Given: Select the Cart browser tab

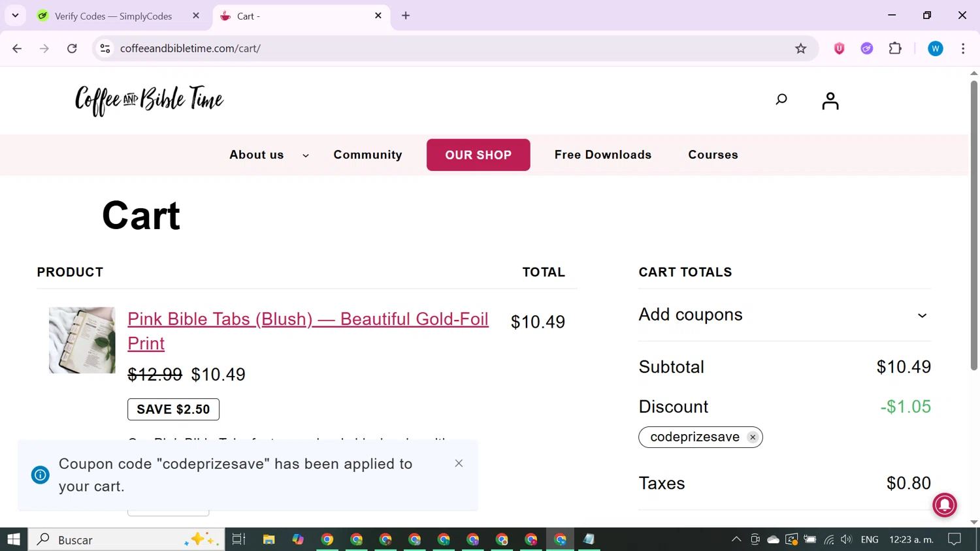Looking at the screenshot, I should pos(302,16).
